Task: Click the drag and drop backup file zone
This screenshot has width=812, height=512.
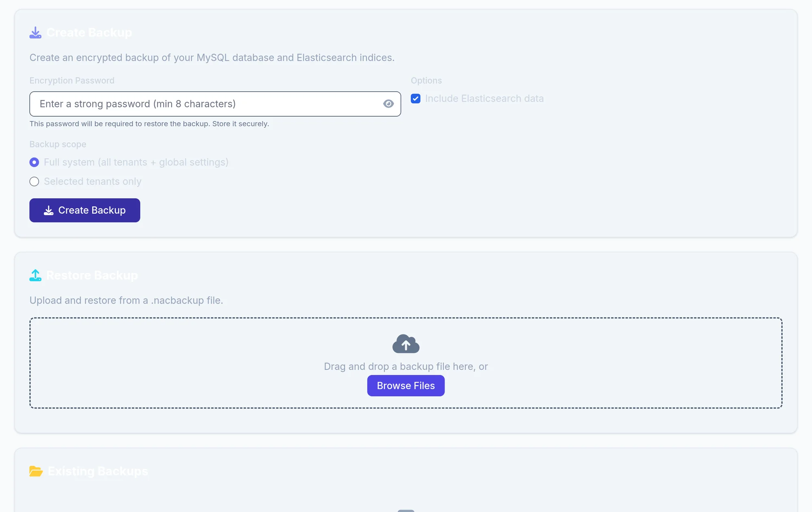Action: point(406,363)
